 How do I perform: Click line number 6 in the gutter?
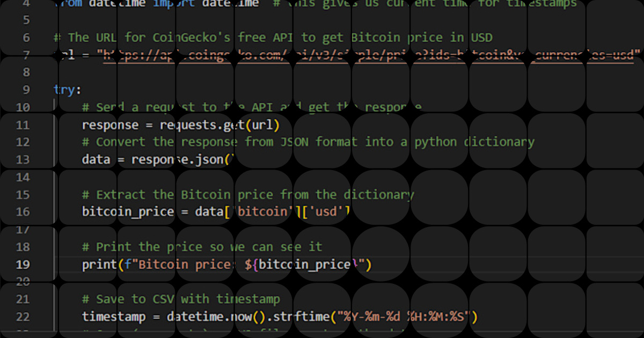[x=26, y=38]
